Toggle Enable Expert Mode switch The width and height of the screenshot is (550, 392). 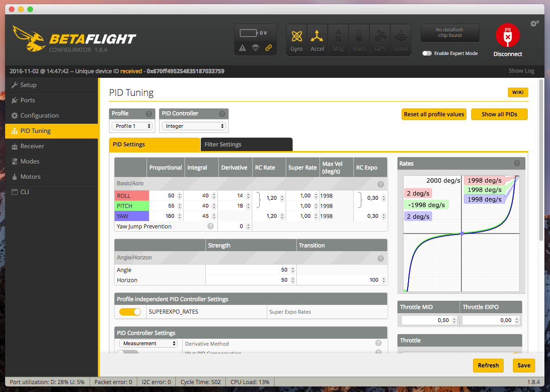[x=427, y=53]
